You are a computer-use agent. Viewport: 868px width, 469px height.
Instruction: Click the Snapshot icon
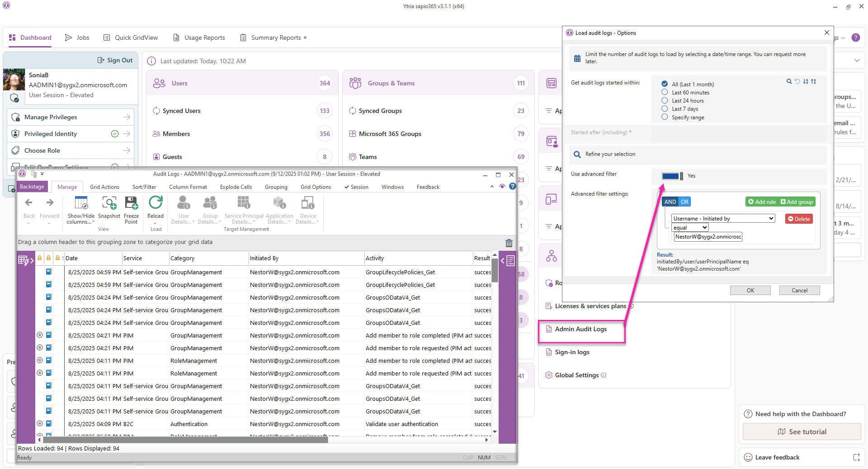click(x=109, y=203)
